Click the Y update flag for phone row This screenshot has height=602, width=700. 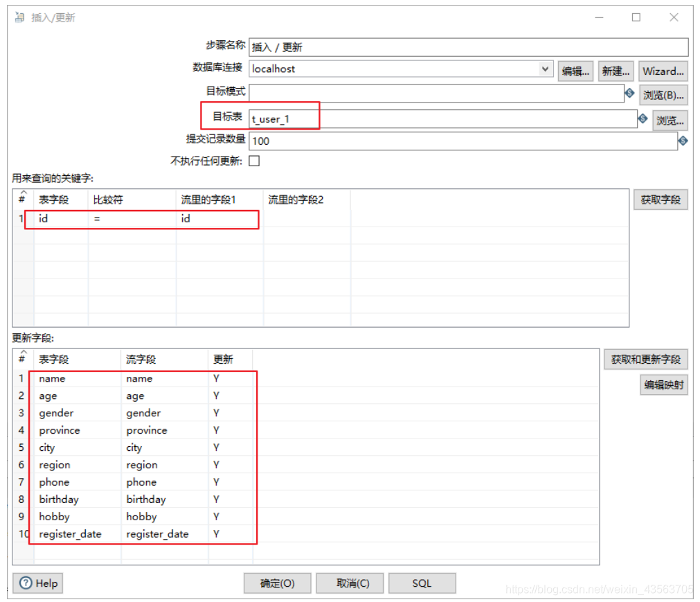point(231,482)
